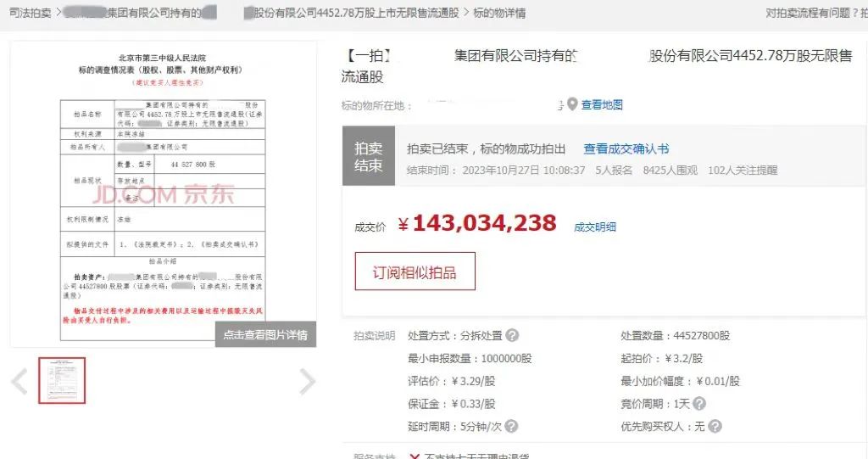
Task: Click the map pin location icon
Action: point(573,104)
